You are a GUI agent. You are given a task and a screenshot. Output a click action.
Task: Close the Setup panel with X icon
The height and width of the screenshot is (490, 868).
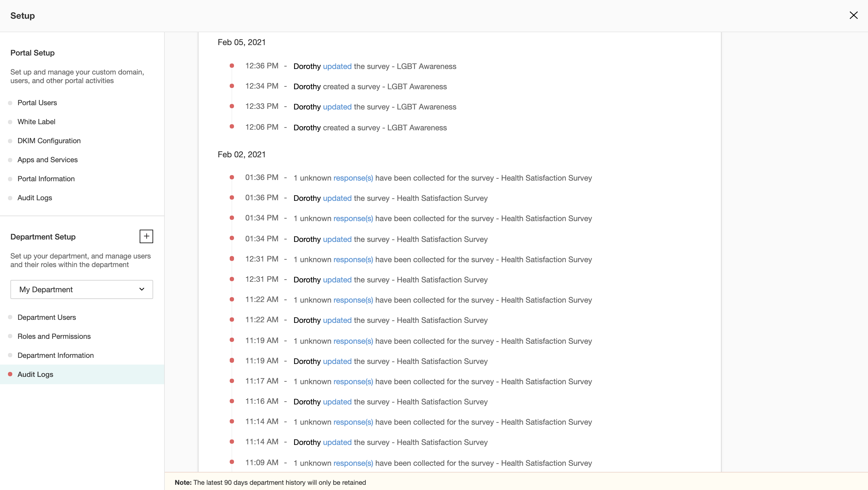click(x=853, y=16)
